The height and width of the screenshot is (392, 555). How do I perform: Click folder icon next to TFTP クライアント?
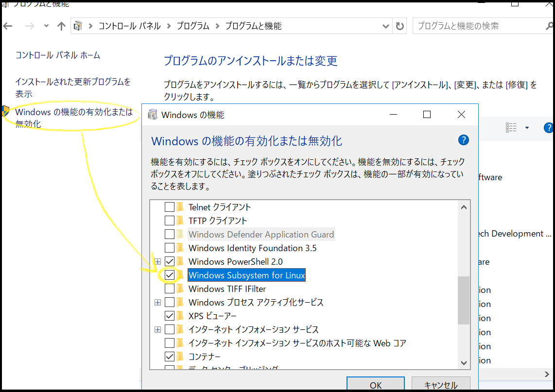point(180,221)
